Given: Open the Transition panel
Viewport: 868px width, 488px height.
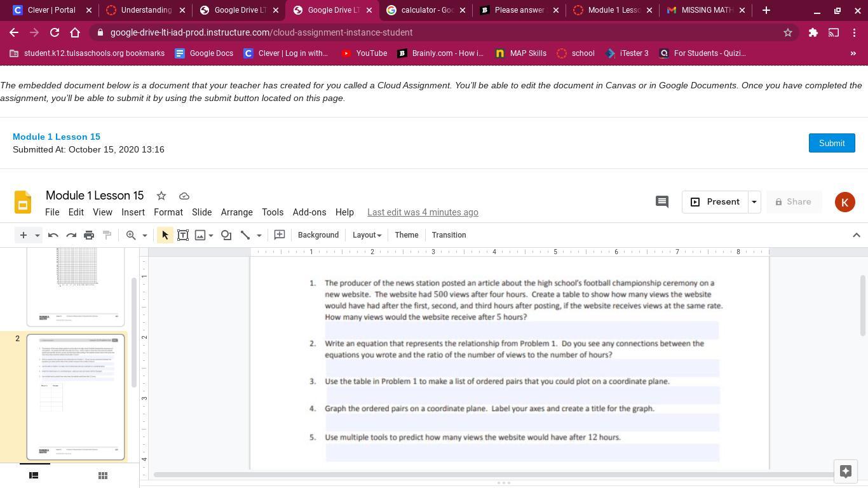Looking at the screenshot, I should pos(449,235).
